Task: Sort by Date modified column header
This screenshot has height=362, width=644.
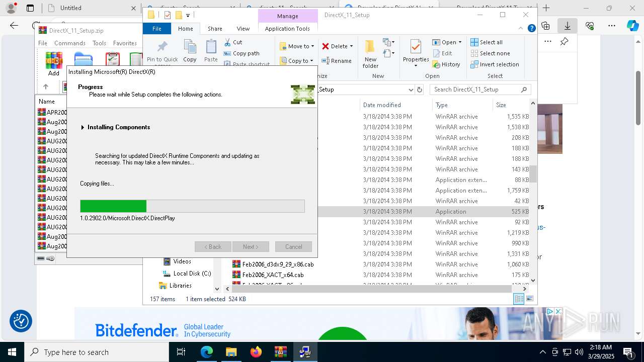Action: 395,105
